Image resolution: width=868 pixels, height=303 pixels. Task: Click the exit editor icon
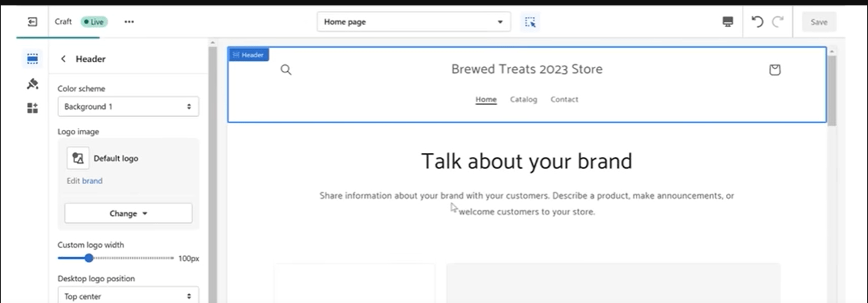[x=32, y=22]
